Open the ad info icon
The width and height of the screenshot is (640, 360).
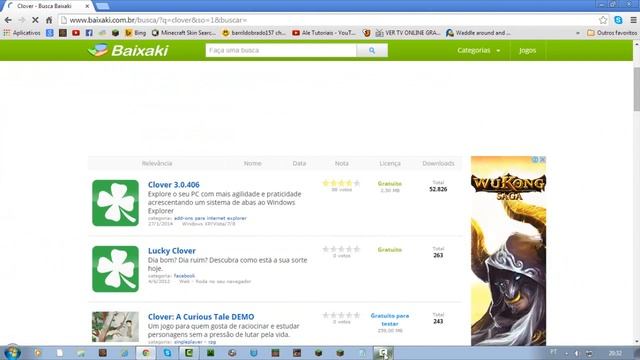click(535, 160)
